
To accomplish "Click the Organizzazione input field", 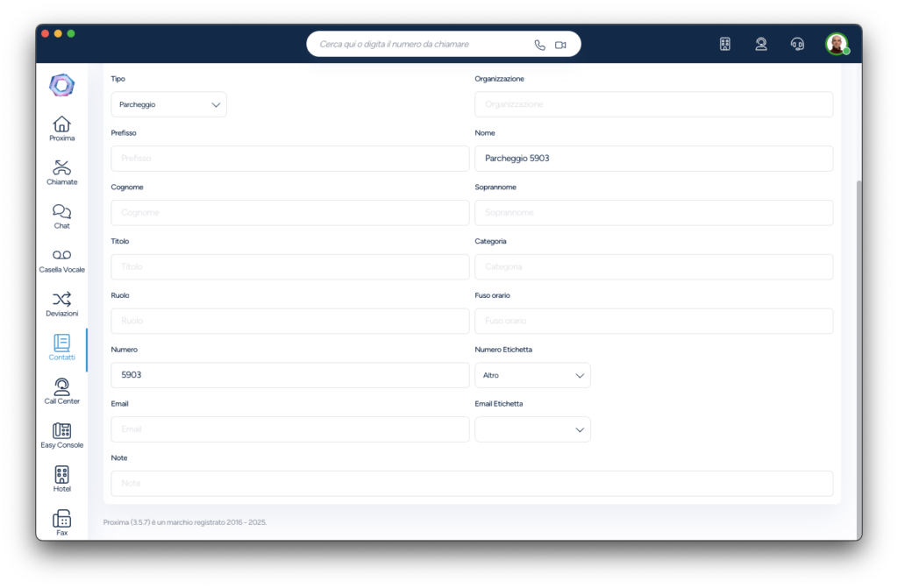I will [x=653, y=104].
